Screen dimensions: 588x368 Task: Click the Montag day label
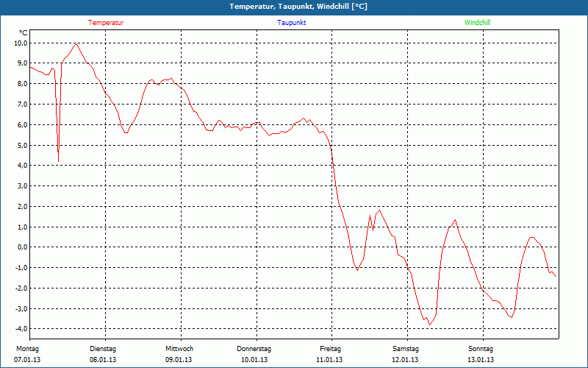[x=27, y=349]
